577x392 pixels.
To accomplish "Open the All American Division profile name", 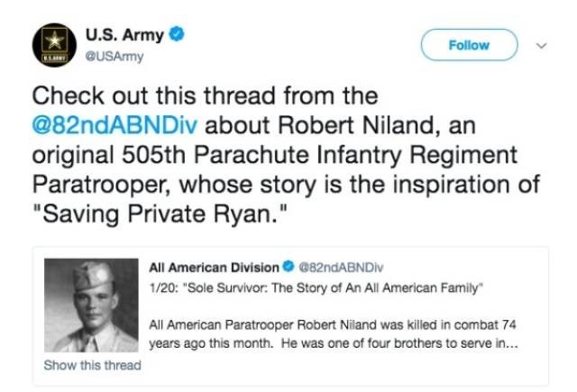I will tap(214, 266).
